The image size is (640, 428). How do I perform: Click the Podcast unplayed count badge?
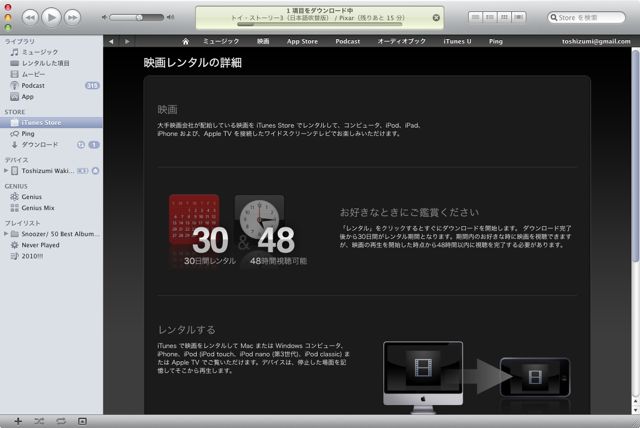[92, 86]
